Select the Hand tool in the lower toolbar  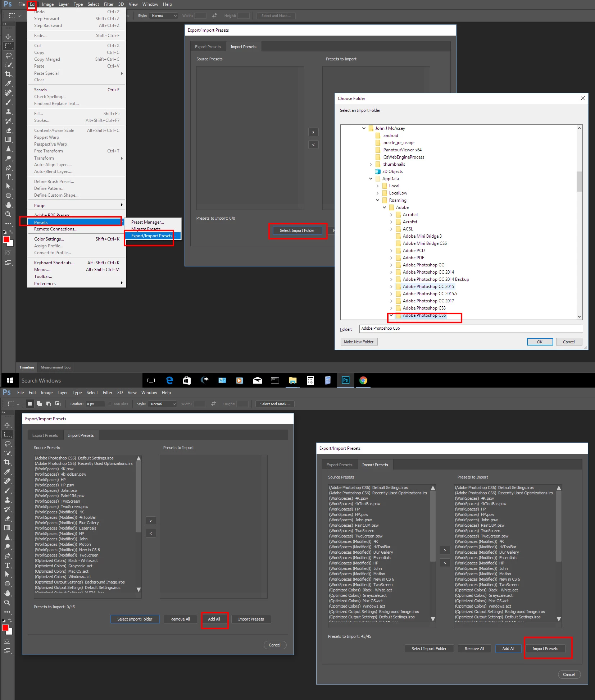tap(7, 593)
